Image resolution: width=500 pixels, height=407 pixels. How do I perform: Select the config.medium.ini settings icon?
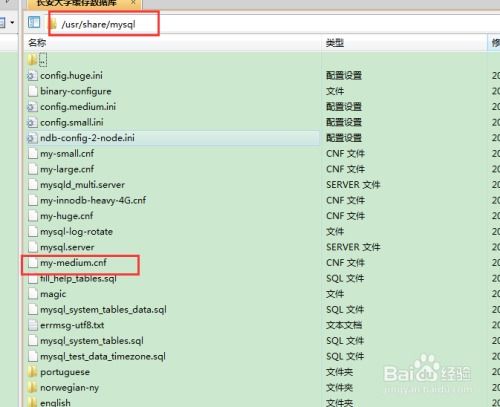[x=32, y=107]
